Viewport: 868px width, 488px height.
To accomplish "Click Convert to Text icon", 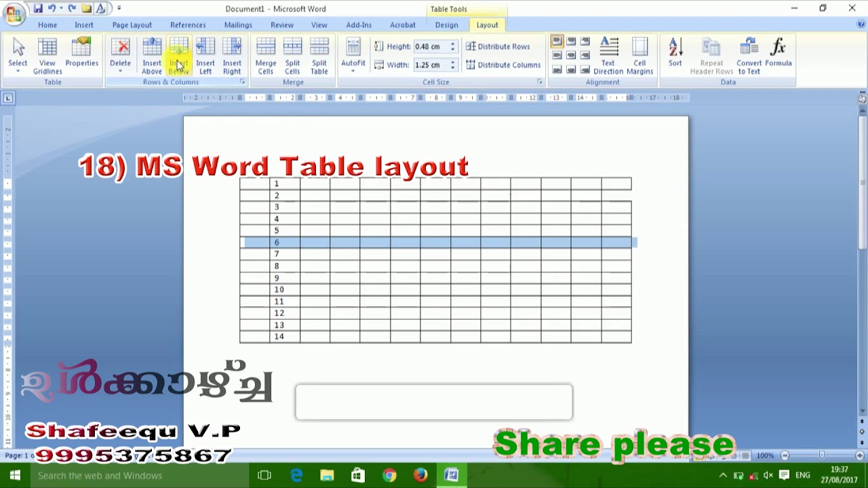I will click(x=749, y=56).
